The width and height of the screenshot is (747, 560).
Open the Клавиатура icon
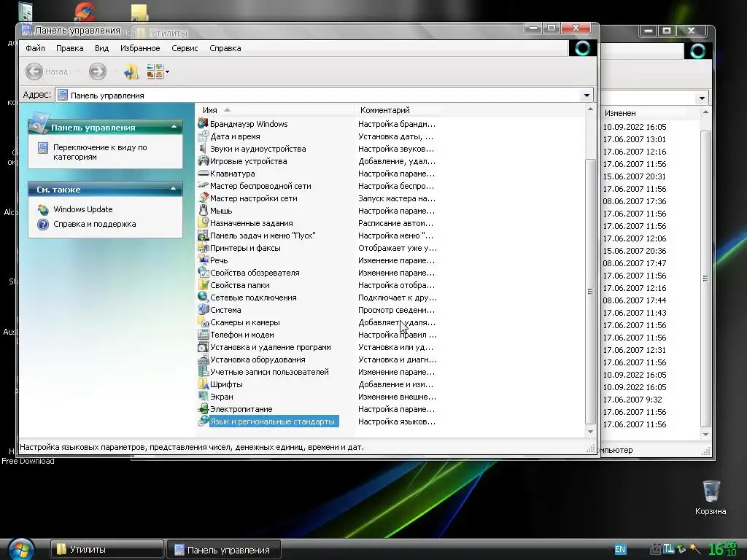point(203,174)
